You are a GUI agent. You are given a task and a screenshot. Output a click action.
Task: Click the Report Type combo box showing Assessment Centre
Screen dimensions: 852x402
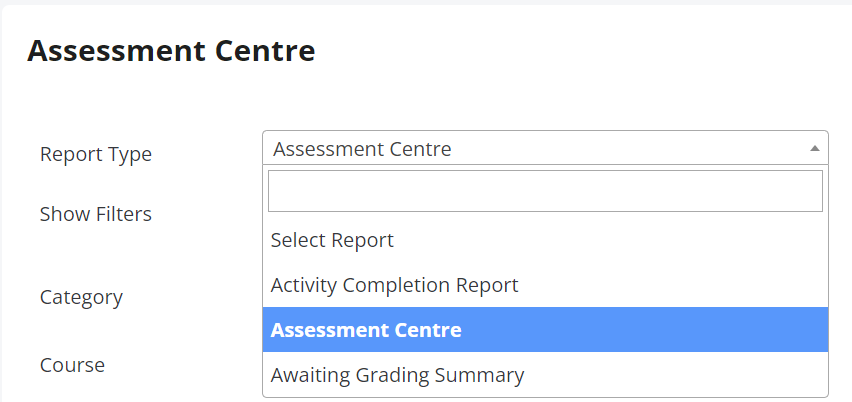(545, 148)
